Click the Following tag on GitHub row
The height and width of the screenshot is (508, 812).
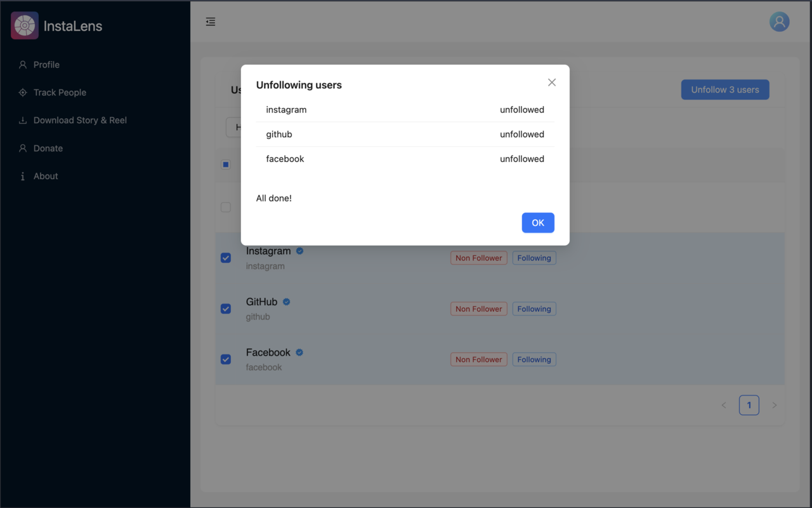point(534,309)
